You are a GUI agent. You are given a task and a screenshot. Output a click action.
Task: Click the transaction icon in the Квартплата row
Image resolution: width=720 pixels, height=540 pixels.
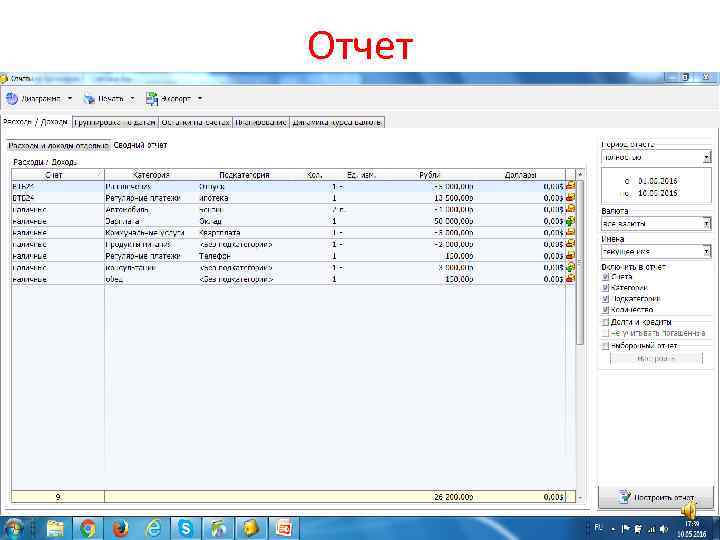coord(570,232)
